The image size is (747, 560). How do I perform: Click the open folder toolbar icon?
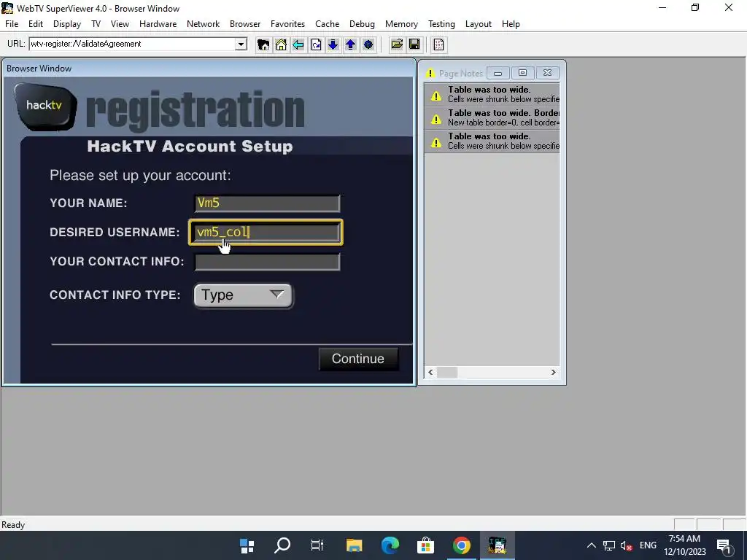397,44
